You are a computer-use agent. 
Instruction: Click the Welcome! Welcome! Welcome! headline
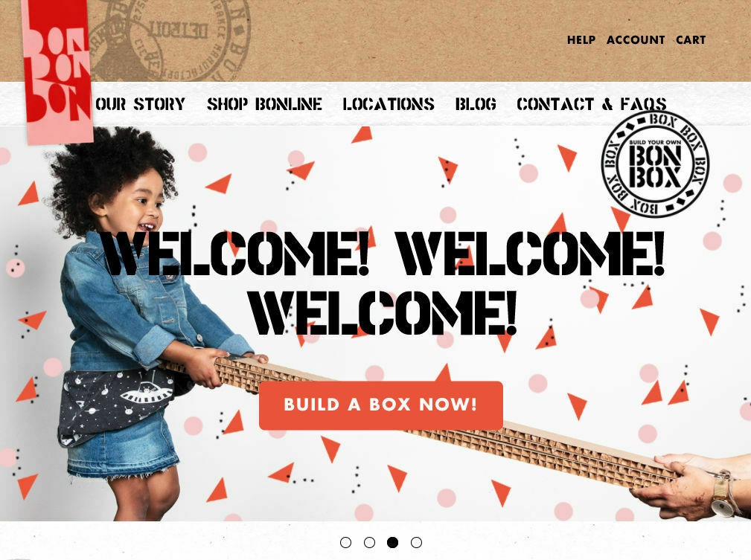click(x=383, y=283)
